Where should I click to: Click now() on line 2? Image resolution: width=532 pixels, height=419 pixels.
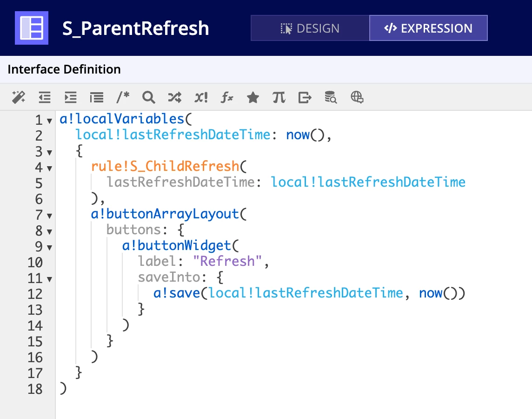[x=305, y=135]
